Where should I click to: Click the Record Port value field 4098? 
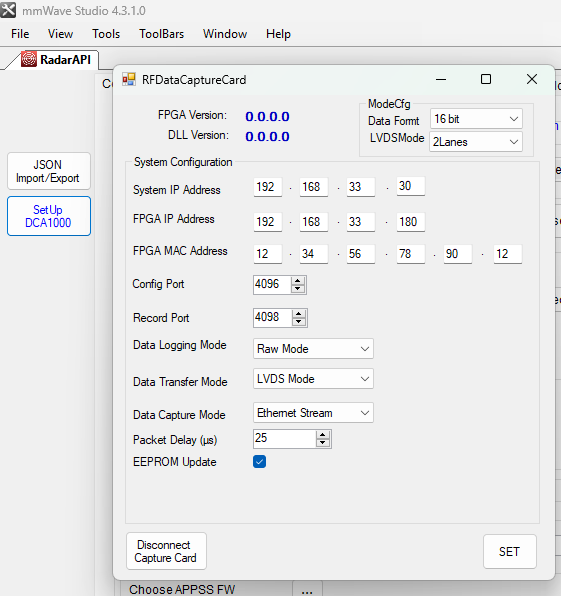273,318
